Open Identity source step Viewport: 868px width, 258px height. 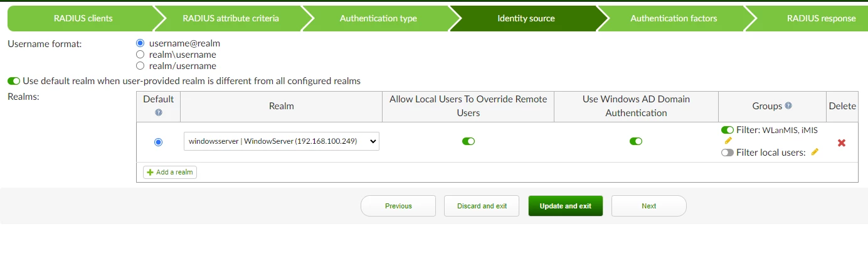click(x=526, y=18)
